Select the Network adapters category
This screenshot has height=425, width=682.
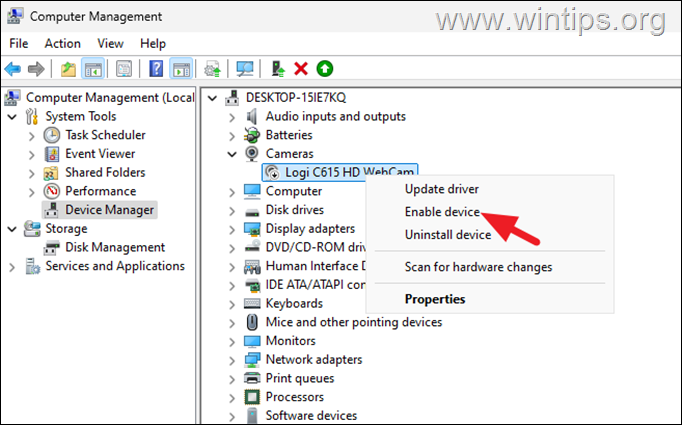314,360
